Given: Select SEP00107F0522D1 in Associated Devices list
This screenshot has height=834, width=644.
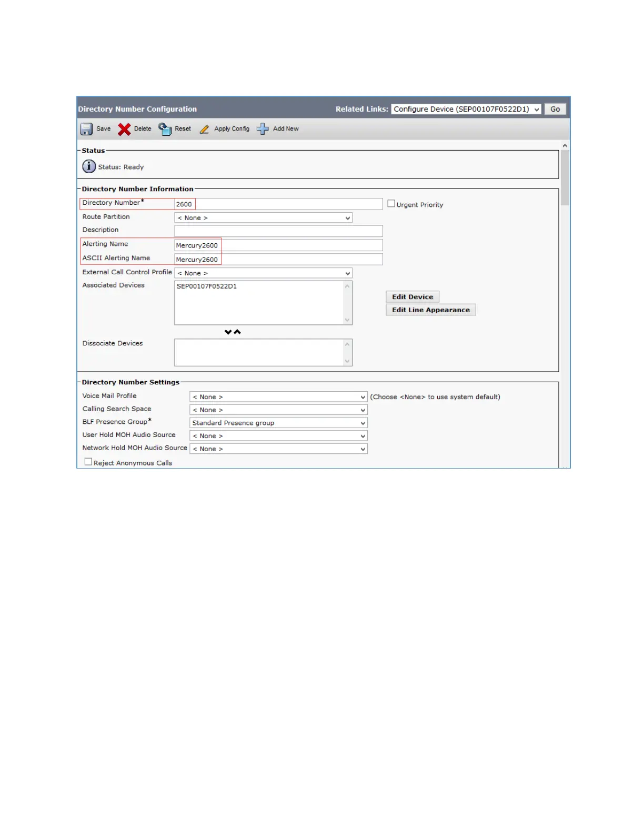Looking at the screenshot, I should coord(207,286).
